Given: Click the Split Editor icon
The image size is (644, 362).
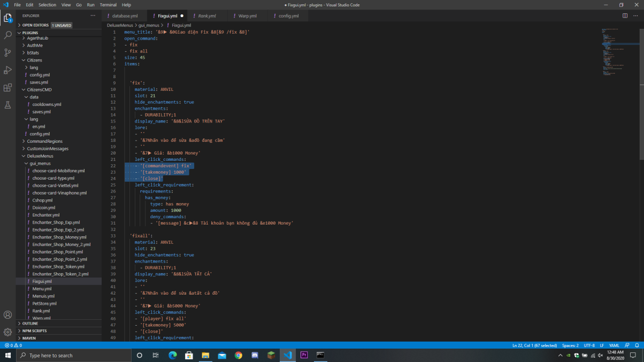Looking at the screenshot, I should [624, 16].
